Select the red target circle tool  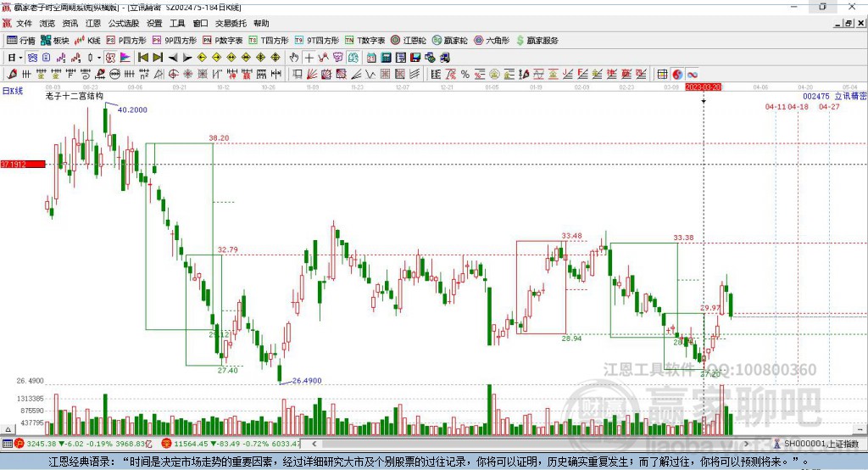(x=173, y=75)
